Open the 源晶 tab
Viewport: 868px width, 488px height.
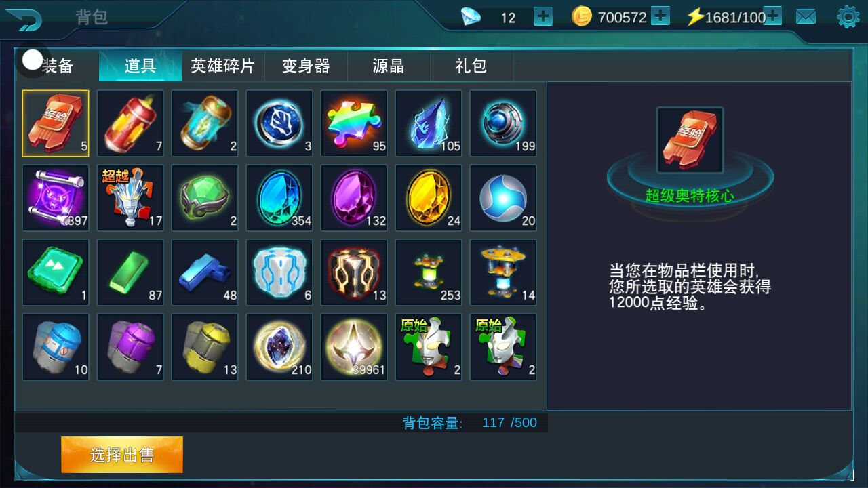pyautogui.click(x=389, y=66)
